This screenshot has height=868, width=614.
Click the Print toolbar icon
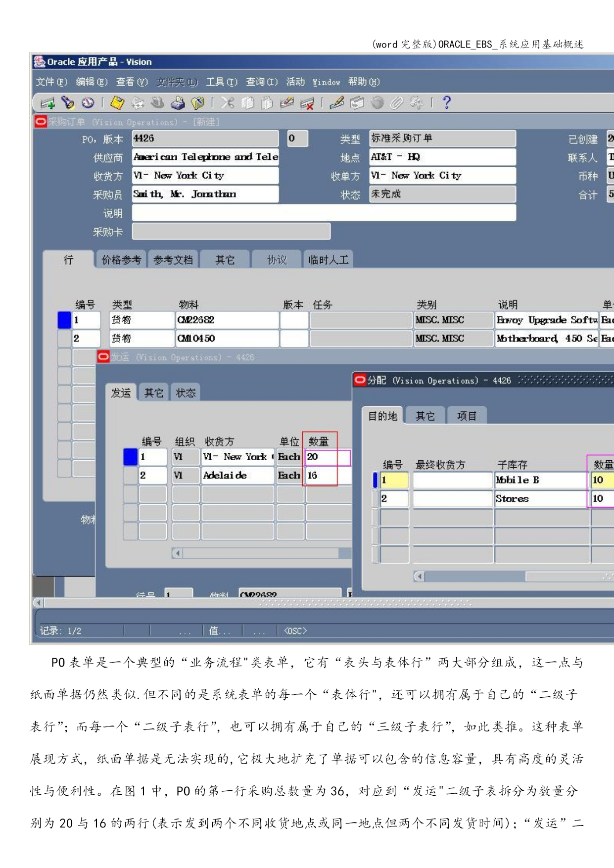tap(178, 103)
